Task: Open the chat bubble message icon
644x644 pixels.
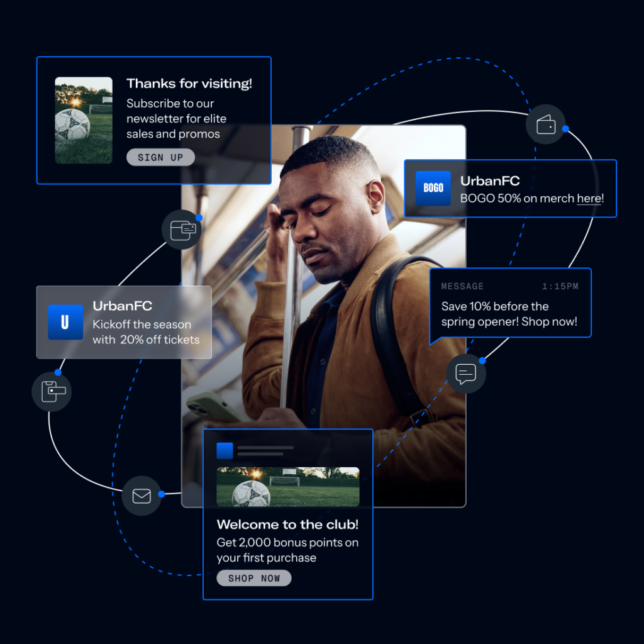Action: coord(465,374)
